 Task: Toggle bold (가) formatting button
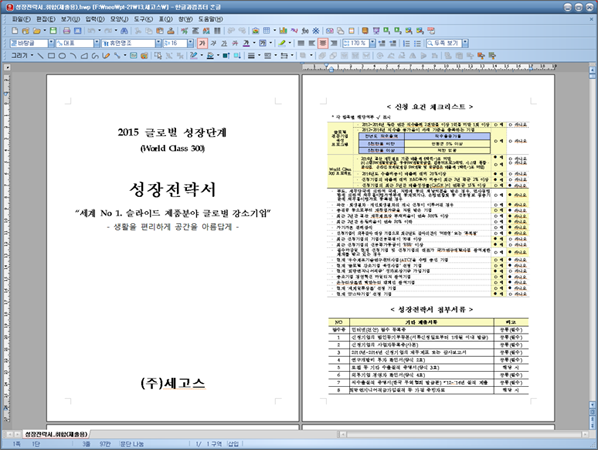pos(202,43)
